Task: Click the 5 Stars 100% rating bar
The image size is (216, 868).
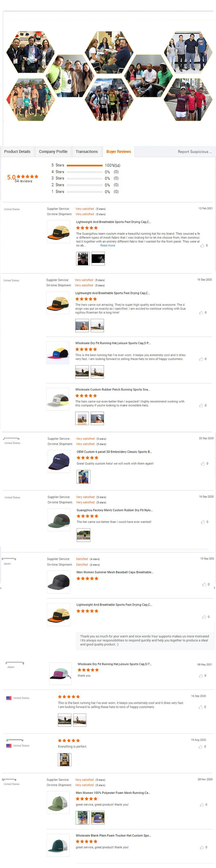Action: click(x=84, y=165)
